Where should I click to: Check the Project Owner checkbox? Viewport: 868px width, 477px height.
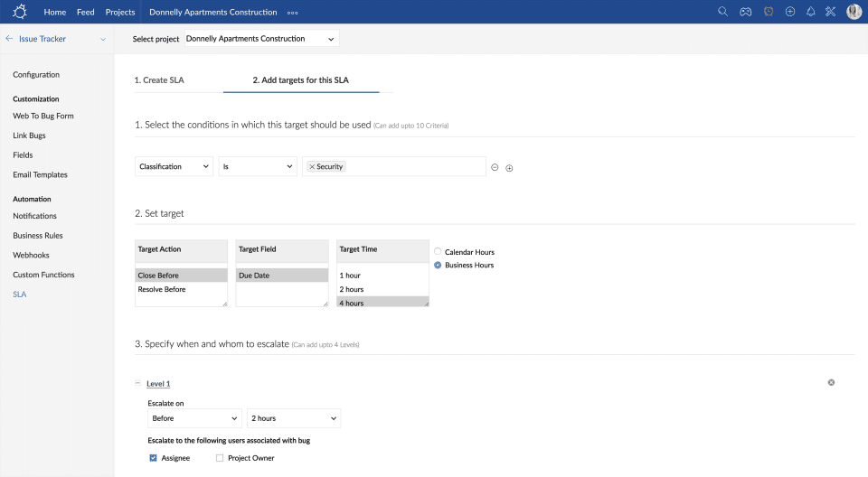point(220,458)
